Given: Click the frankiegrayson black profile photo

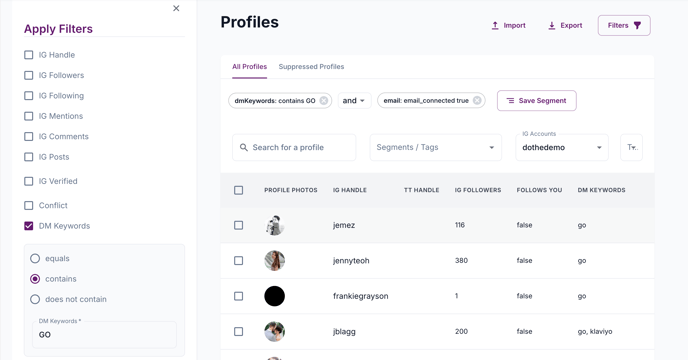Looking at the screenshot, I should (275, 296).
